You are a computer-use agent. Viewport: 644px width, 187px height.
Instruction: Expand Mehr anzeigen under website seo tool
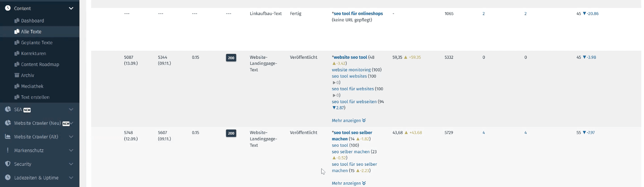348,121
